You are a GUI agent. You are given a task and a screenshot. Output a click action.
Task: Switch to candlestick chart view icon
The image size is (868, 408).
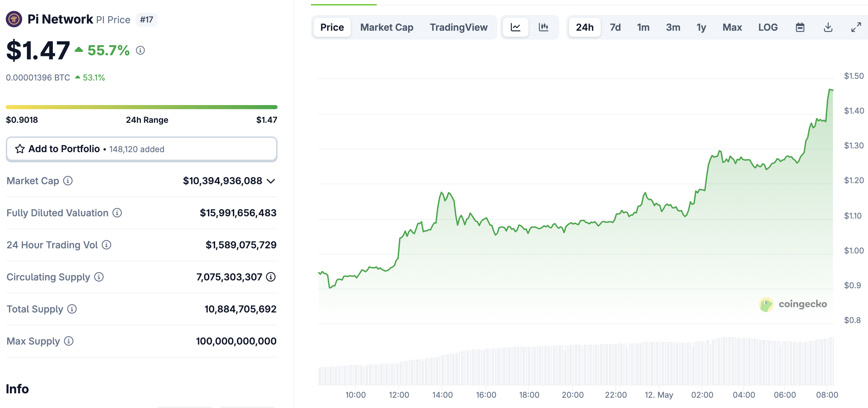click(x=543, y=27)
